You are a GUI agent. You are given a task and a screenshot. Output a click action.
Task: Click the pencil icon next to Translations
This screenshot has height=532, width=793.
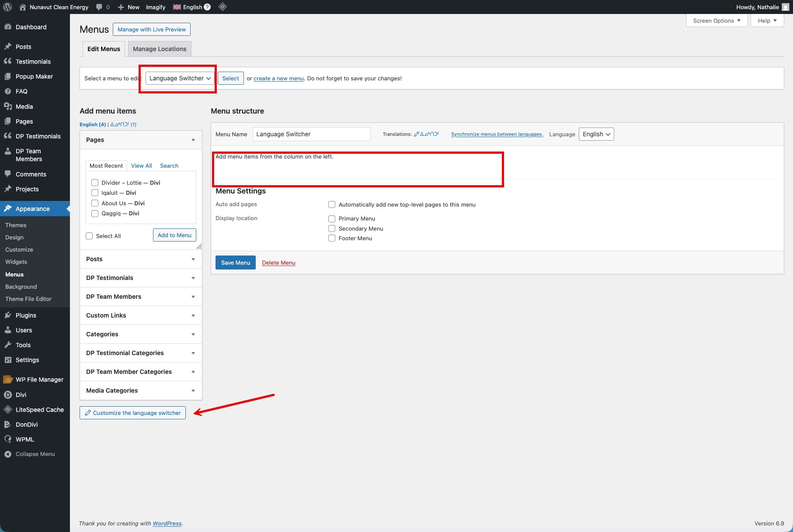pyautogui.click(x=417, y=134)
